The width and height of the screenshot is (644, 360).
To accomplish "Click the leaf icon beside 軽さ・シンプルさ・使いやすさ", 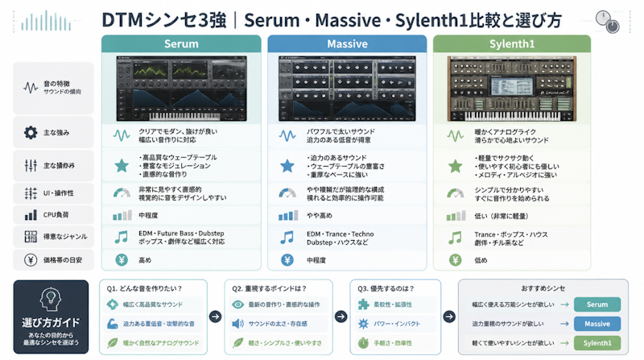I will [x=237, y=343].
